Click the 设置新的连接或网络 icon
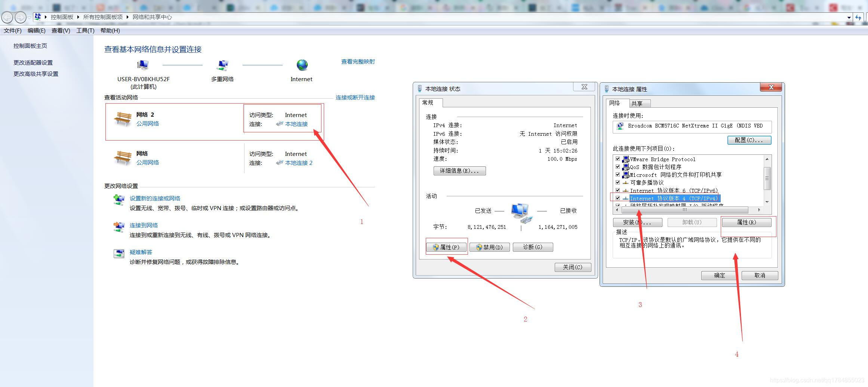 pyautogui.click(x=119, y=200)
